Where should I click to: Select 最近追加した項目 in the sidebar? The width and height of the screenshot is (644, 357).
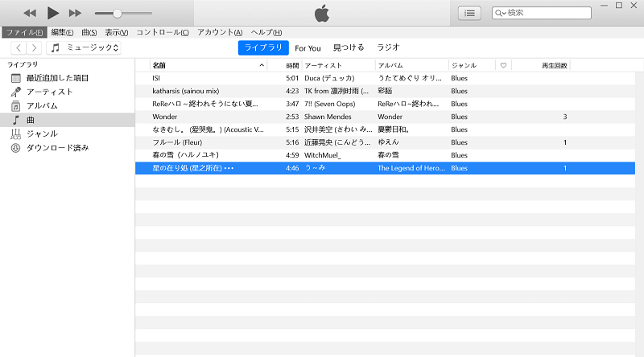pyautogui.click(x=68, y=78)
